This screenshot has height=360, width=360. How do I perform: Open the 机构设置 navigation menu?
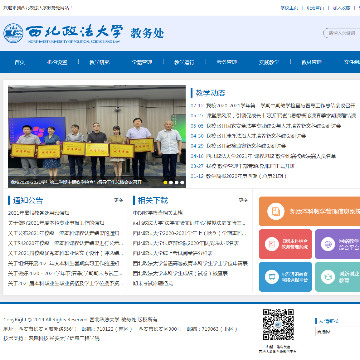coord(57,62)
